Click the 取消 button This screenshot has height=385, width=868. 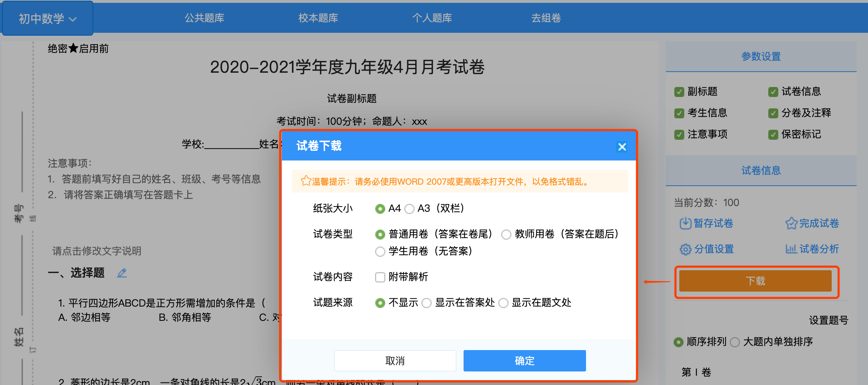click(x=395, y=361)
